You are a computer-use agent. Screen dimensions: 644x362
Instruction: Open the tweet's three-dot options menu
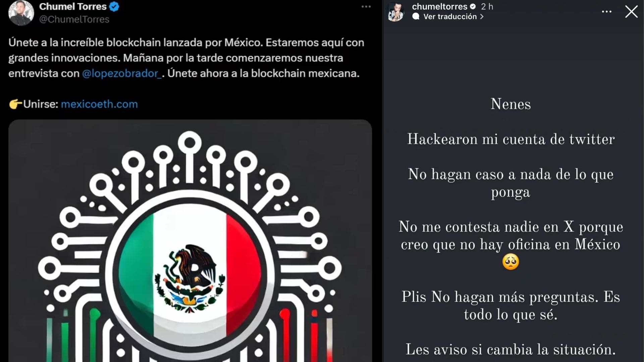pos(366,7)
